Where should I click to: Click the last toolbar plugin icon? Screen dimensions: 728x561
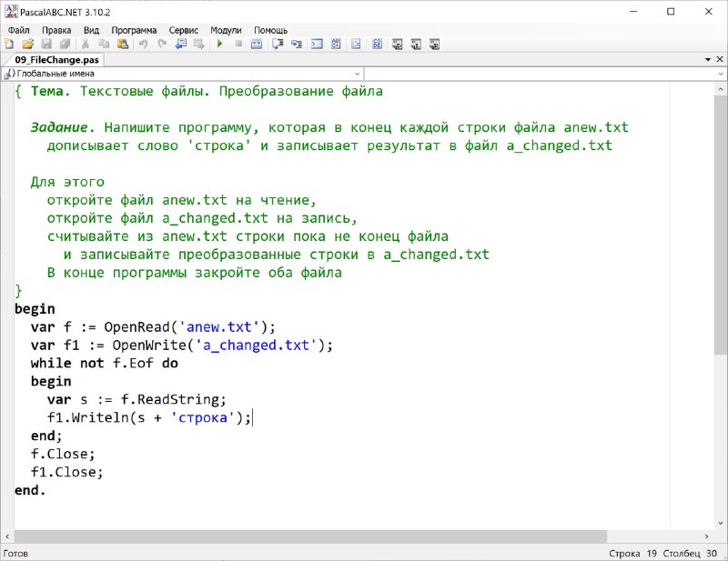click(435, 44)
